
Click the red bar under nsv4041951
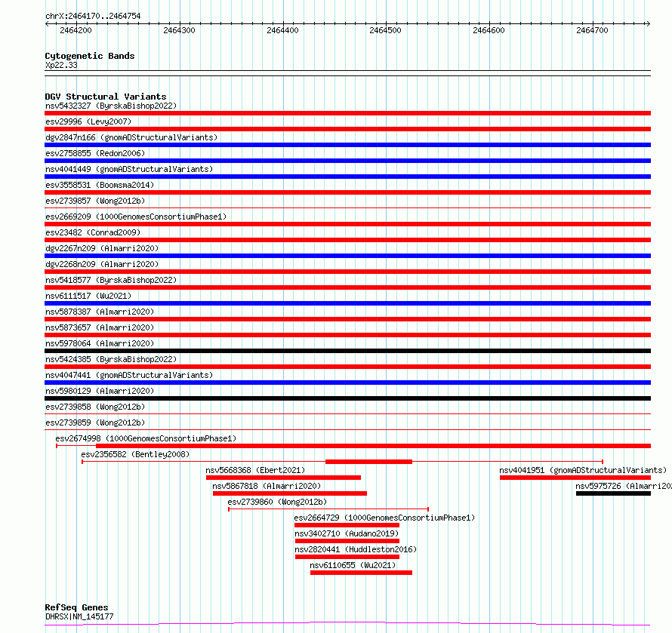pyautogui.click(x=575, y=478)
